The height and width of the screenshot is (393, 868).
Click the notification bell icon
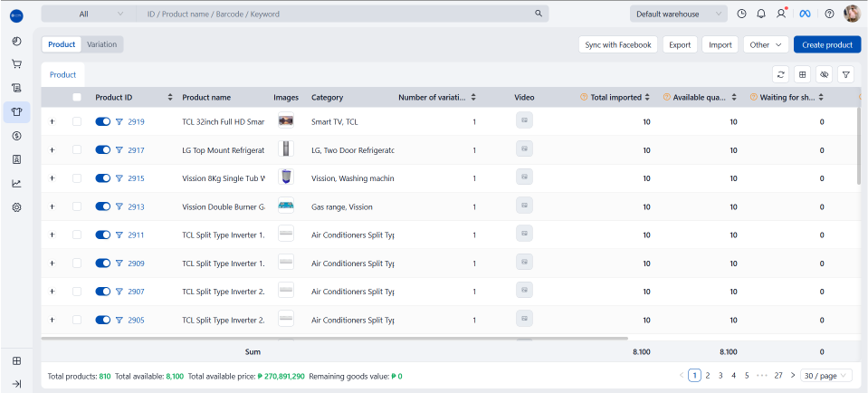coord(761,14)
